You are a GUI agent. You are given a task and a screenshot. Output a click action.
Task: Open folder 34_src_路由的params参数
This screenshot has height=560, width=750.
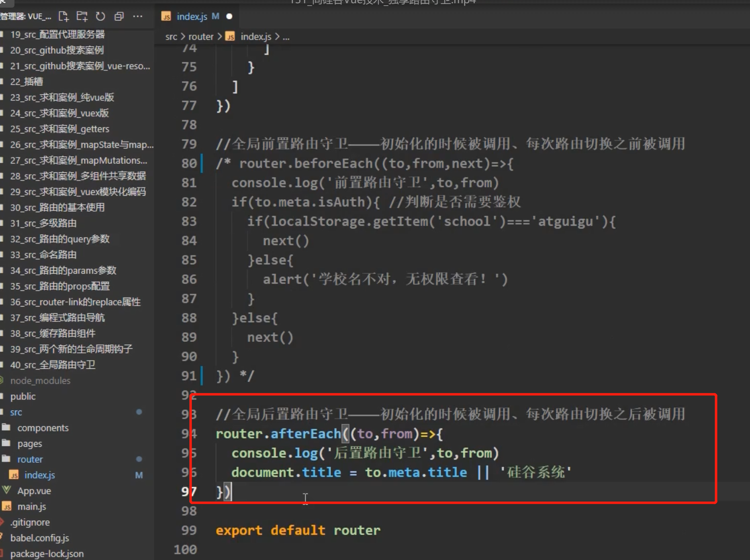coord(63,270)
